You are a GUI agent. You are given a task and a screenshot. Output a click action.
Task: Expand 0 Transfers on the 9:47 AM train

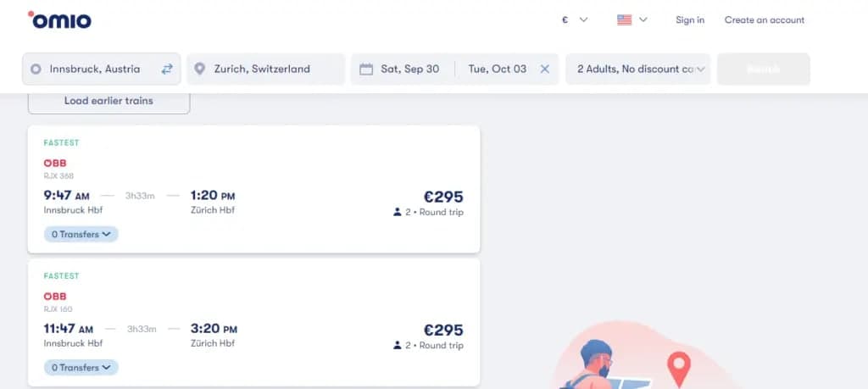[81, 234]
